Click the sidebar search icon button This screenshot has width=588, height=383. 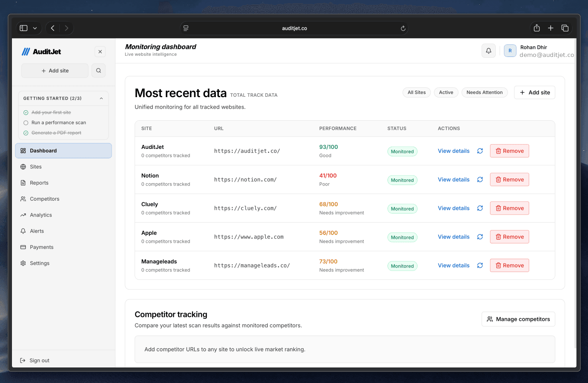pyautogui.click(x=98, y=70)
